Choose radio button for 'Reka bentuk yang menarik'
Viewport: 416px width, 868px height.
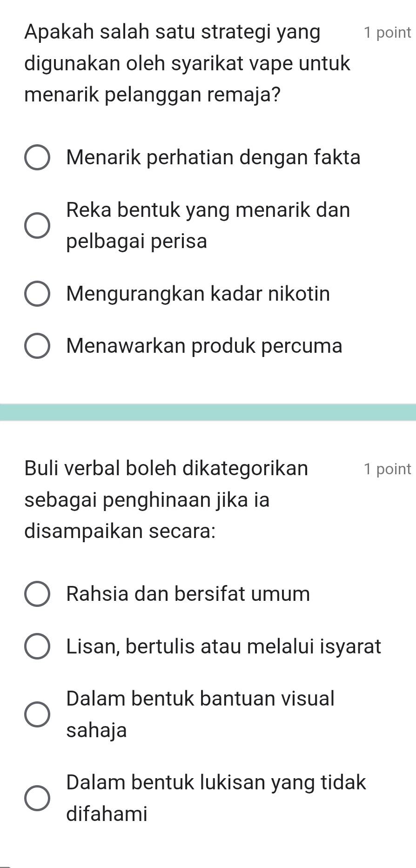37,225
